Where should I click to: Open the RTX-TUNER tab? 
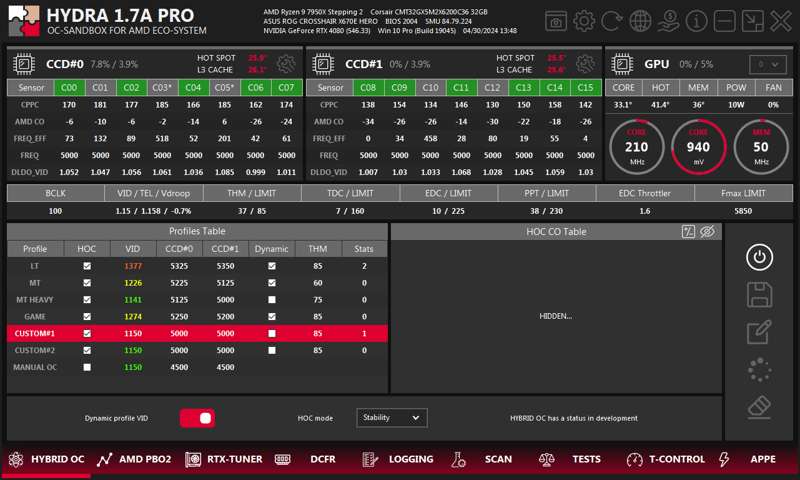pos(225,459)
